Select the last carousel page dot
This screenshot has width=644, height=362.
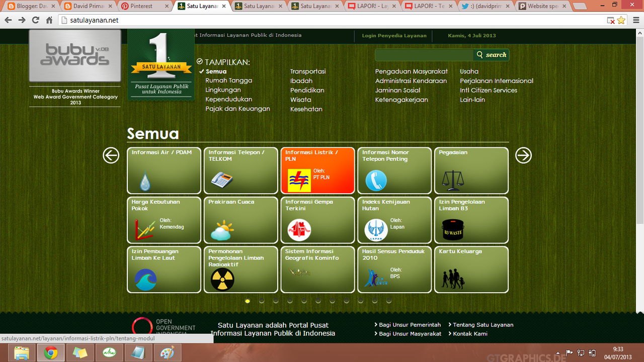pyautogui.click(x=389, y=301)
